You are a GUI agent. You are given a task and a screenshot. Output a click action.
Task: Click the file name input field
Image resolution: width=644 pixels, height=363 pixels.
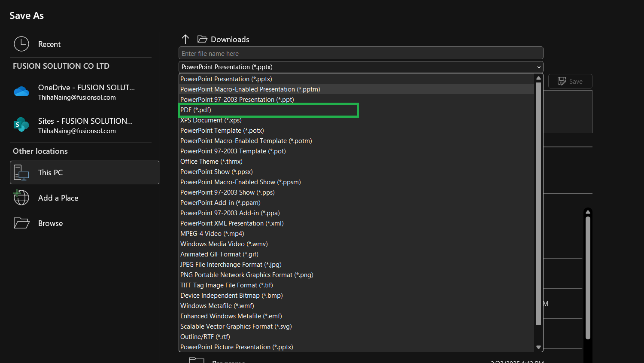(x=361, y=53)
